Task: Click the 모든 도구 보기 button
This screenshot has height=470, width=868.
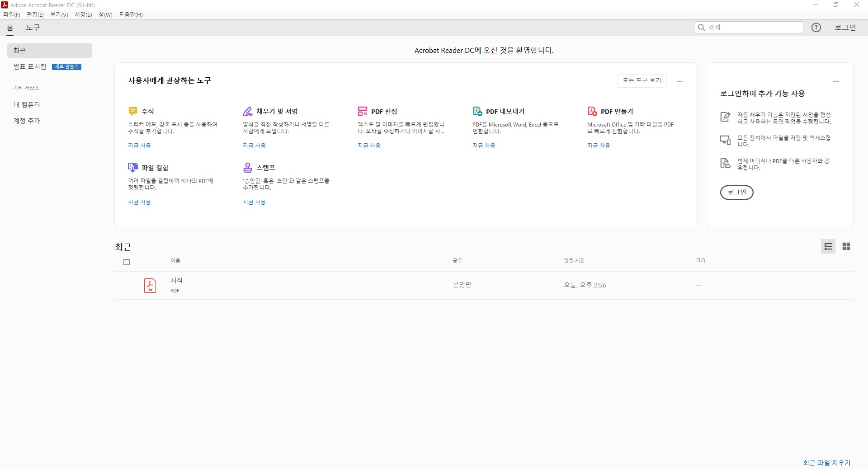Action: (x=642, y=80)
